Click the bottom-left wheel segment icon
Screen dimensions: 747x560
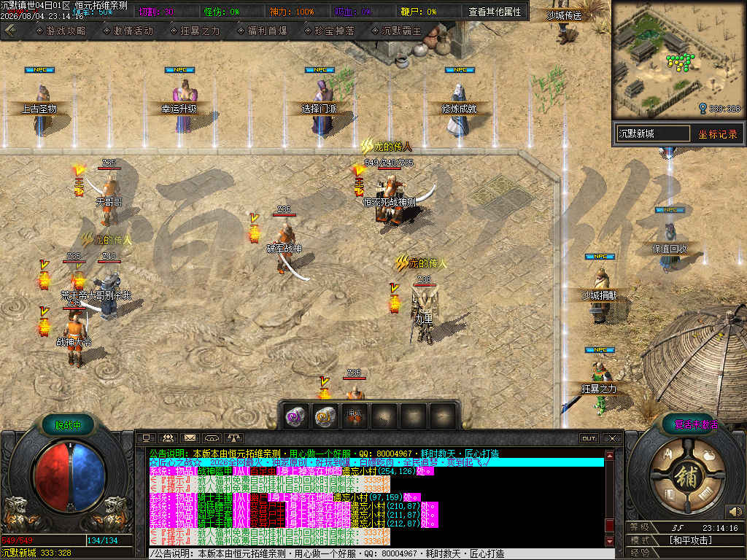click(x=671, y=495)
